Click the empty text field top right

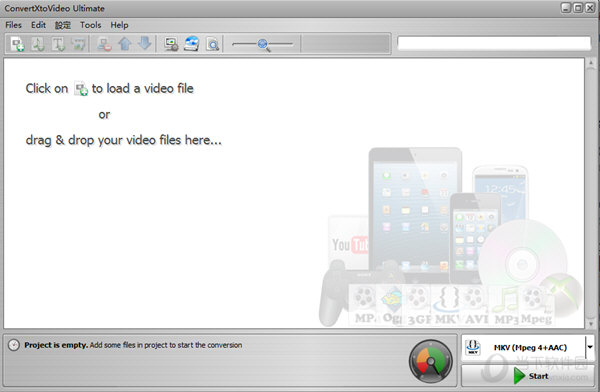494,43
